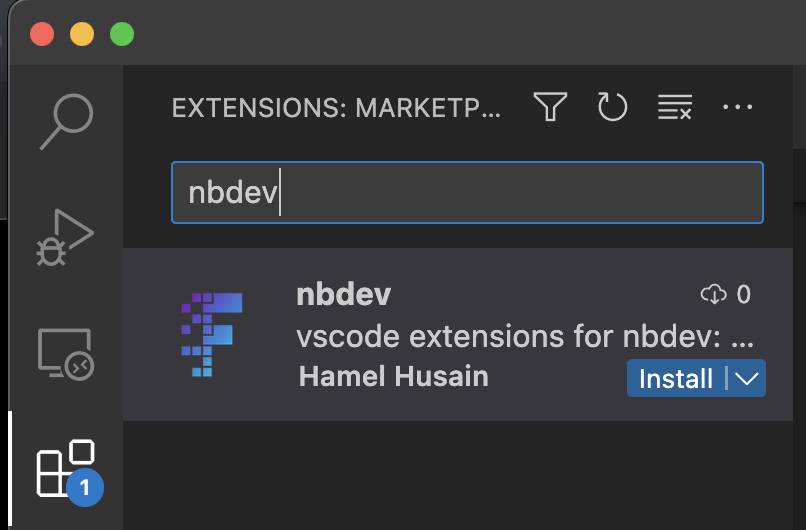Open the nbdev extension title
Screen dimensions: 806x530
pos(344,295)
